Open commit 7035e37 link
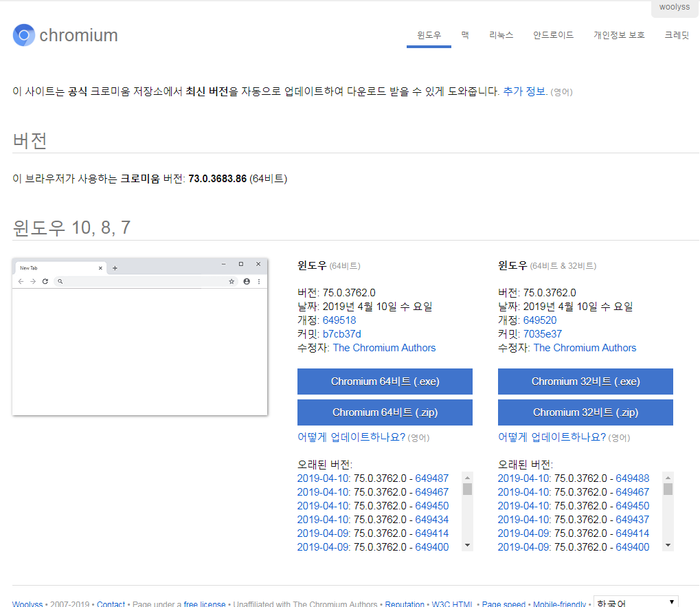This screenshot has width=700, height=607. click(543, 334)
